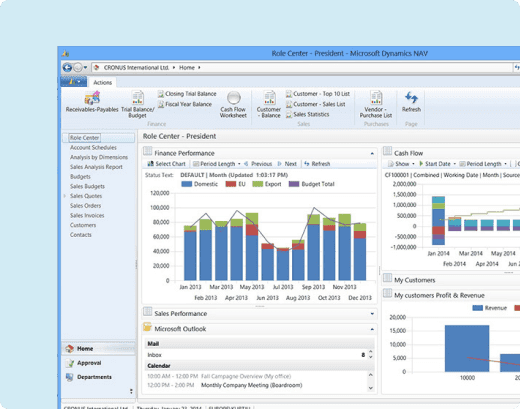Open Customer - Sales List report
520x409 pixels.
click(x=315, y=104)
